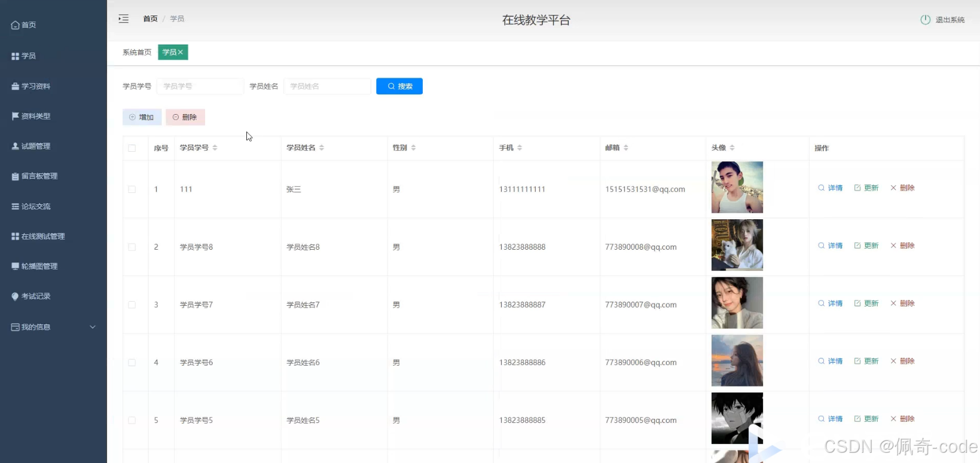Open 试题管理 in the sidebar

pos(31,146)
